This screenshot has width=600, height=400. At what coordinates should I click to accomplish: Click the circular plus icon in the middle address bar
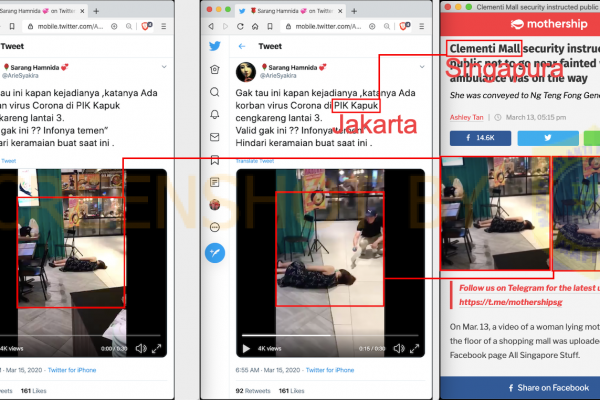372,26
